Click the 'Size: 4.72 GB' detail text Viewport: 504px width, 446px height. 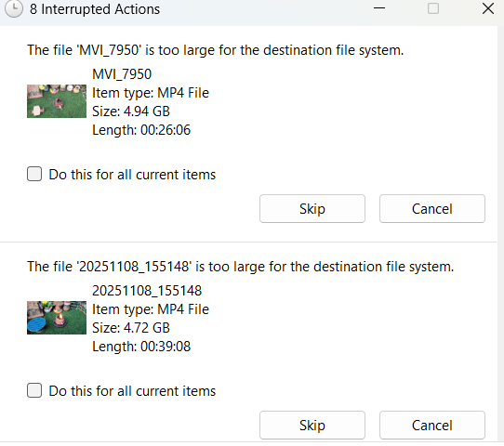pos(131,328)
